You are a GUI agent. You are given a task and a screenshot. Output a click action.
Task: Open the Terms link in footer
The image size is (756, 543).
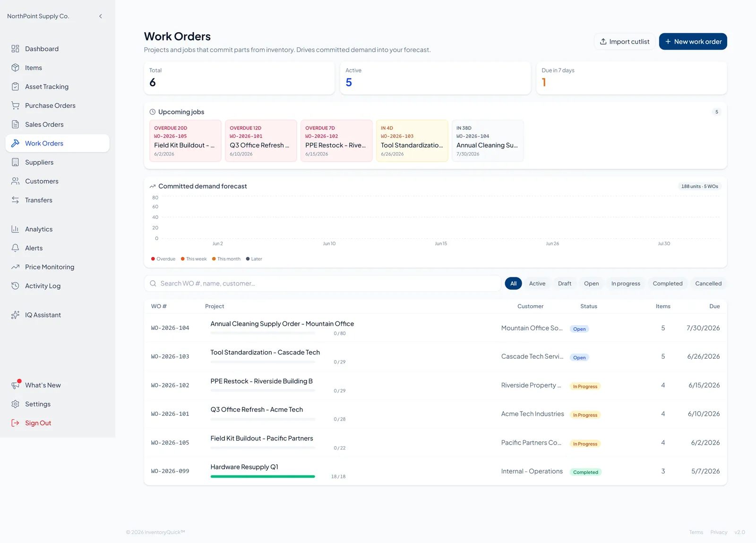pos(696,532)
